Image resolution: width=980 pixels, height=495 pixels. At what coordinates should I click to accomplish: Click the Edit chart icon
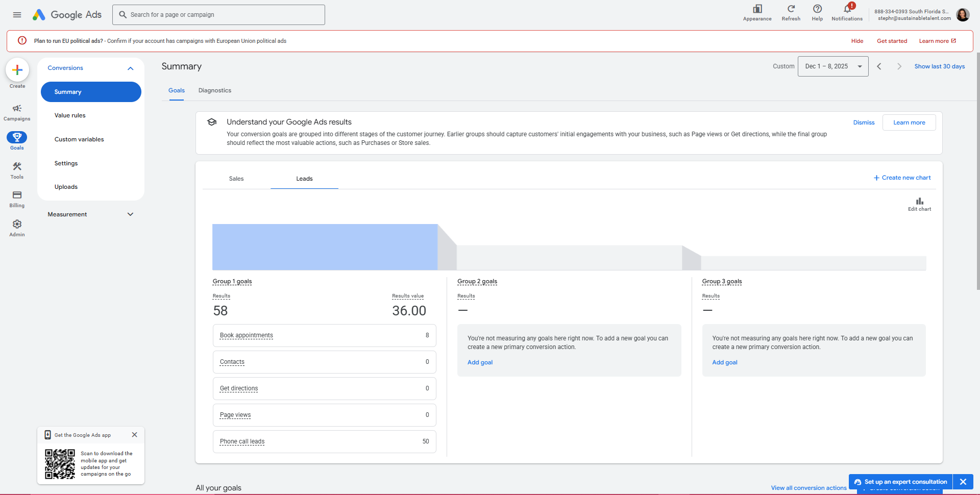click(919, 204)
